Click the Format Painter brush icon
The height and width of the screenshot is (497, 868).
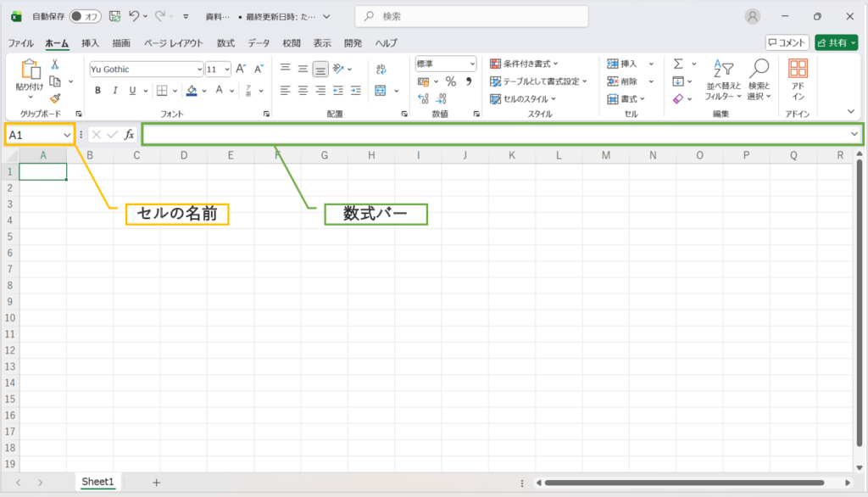[x=55, y=98]
